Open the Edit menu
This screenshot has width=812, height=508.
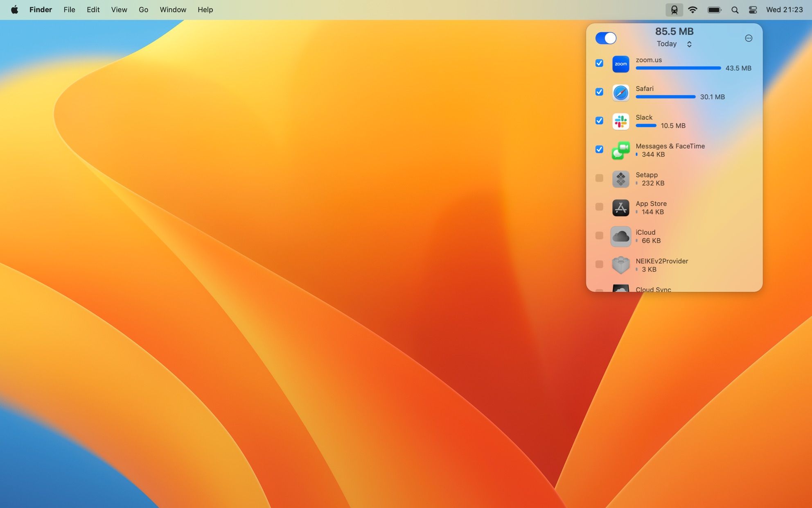coord(93,9)
